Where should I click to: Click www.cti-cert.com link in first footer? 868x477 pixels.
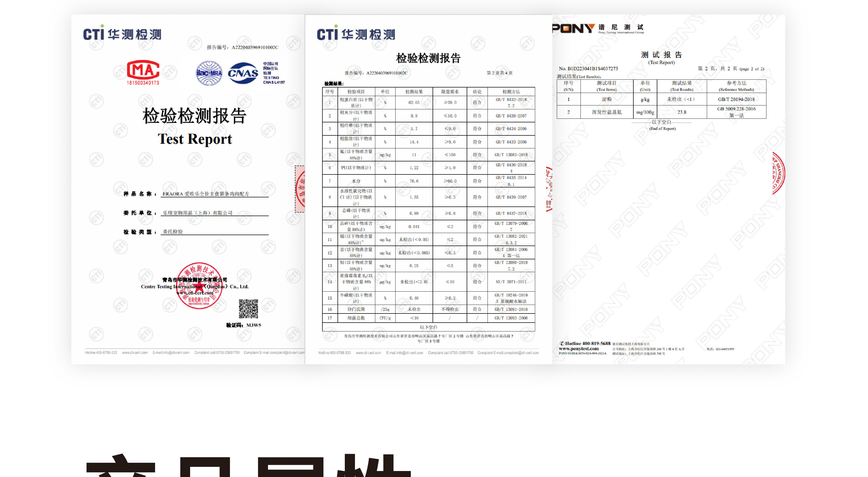tap(134, 353)
